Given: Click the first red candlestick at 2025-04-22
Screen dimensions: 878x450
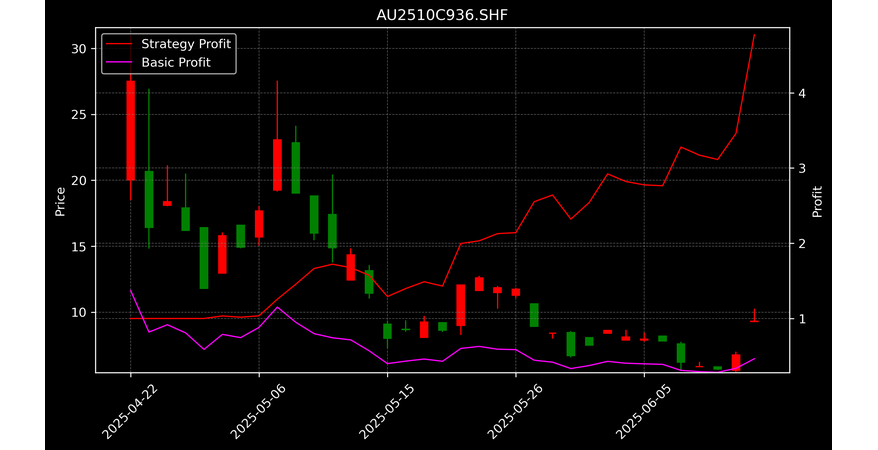Looking at the screenshot, I should (x=130, y=130).
